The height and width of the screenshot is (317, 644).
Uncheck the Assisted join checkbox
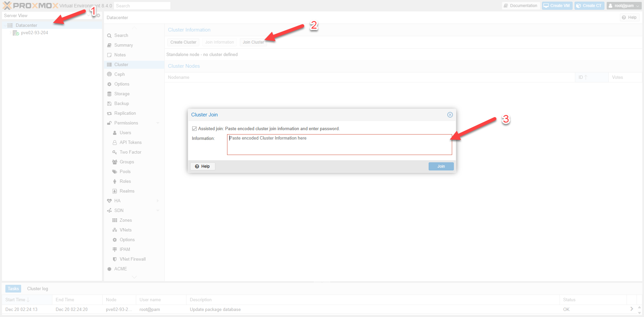pos(194,129)
